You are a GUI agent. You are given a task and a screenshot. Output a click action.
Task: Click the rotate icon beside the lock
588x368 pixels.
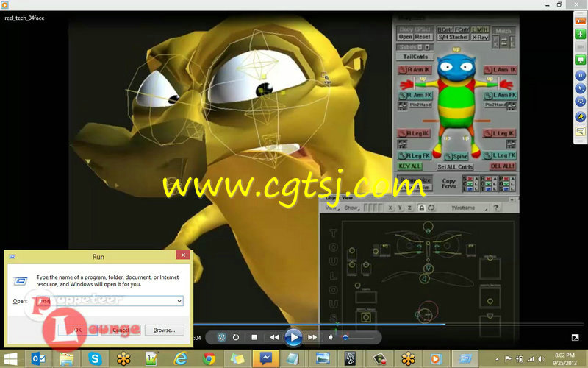431,208
